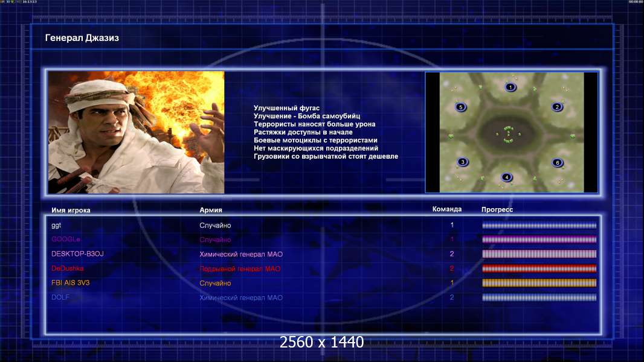Click the 'Имя игрока' column header
The width and height of the screenshot is (644, 362).
pyautogui.click(x=71, y=211)
